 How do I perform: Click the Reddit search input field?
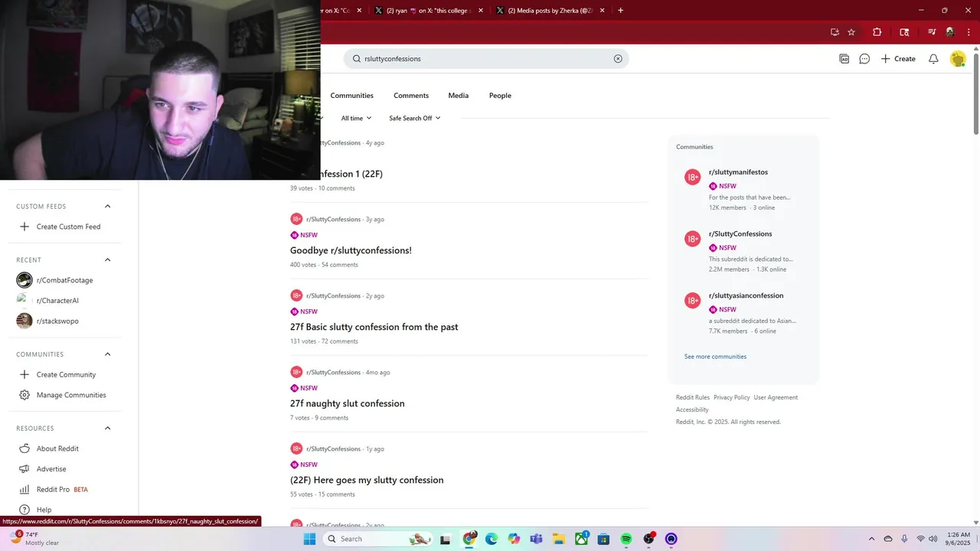click(486, 59)
